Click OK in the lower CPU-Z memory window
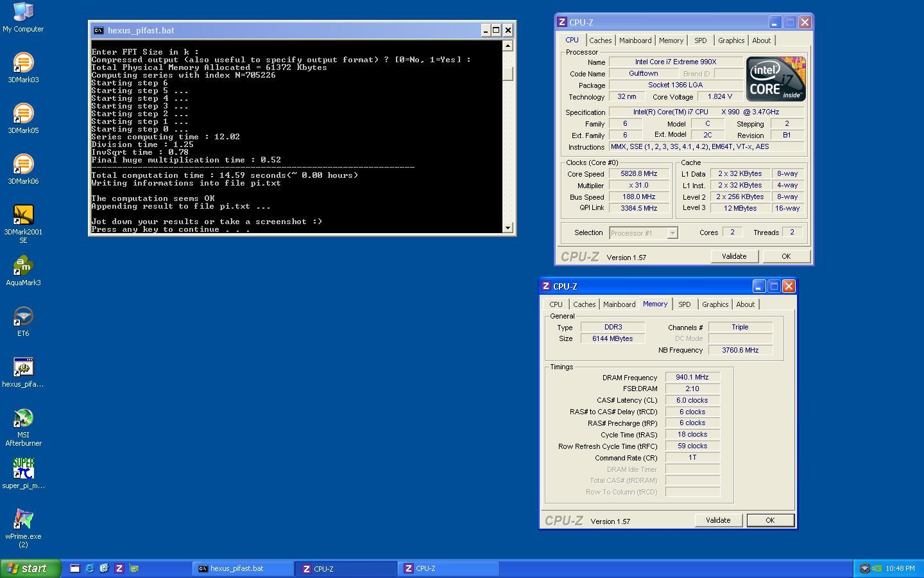 [x=770, y=520]
